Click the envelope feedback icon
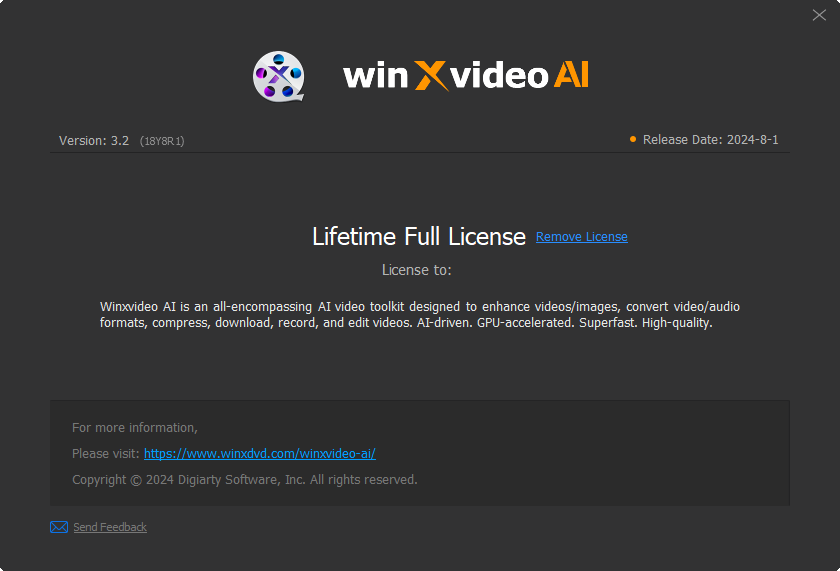The image size is (840, 571). (x=59, y=527)
